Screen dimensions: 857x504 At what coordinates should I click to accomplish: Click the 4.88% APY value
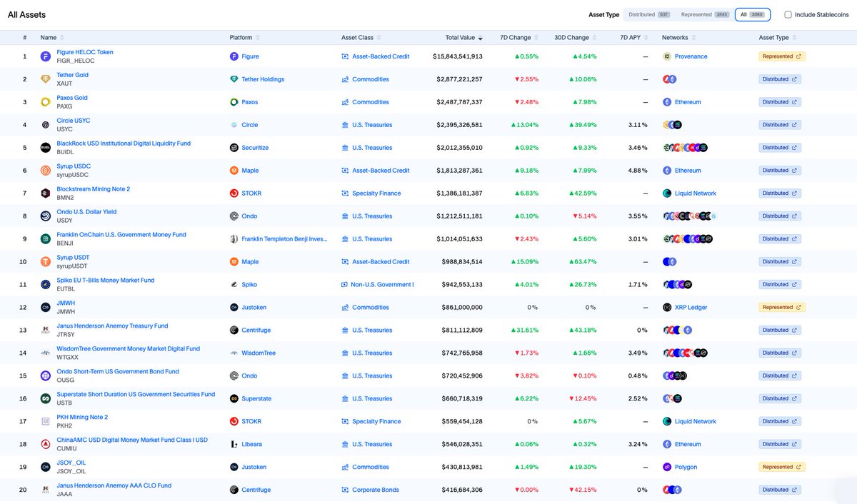(x=637, y=171)
